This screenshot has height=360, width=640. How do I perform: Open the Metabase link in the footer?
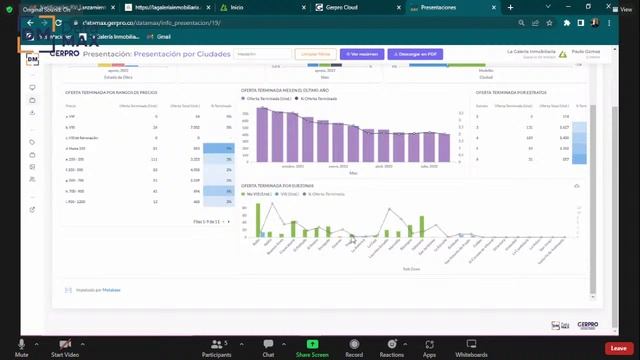click(111, 290)
